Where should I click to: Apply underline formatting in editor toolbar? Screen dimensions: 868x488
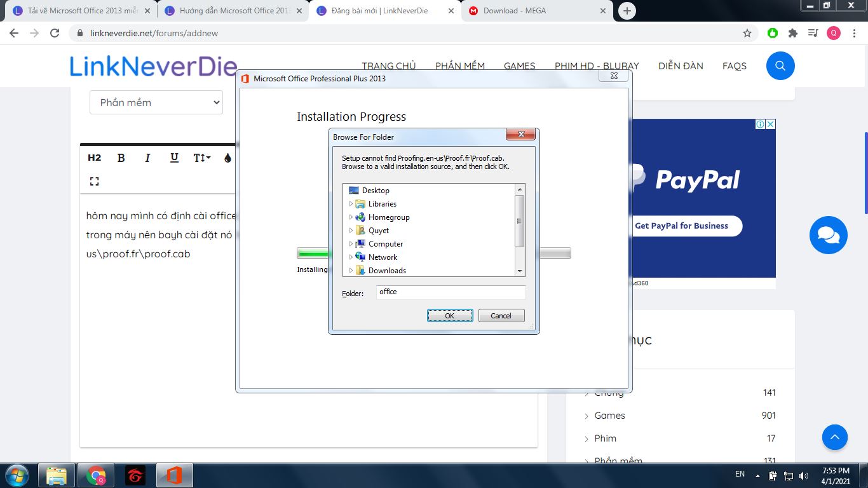pyautogui.click(x=174, y=158)
